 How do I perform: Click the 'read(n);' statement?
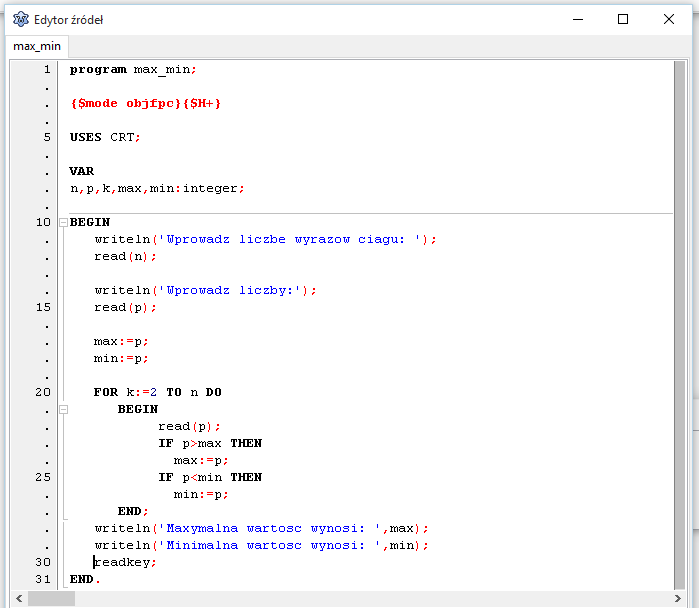pos(125,257)
